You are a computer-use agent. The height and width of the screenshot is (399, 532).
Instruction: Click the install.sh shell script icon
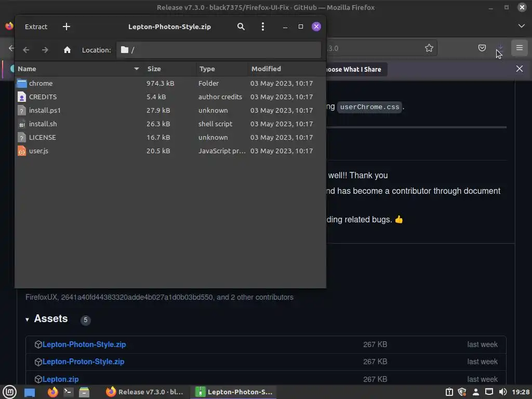click(x=22, y=124)
